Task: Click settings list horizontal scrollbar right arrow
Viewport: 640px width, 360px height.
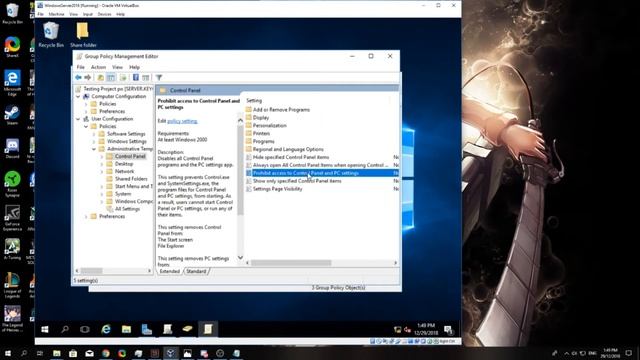Action: tap(396, 263)
